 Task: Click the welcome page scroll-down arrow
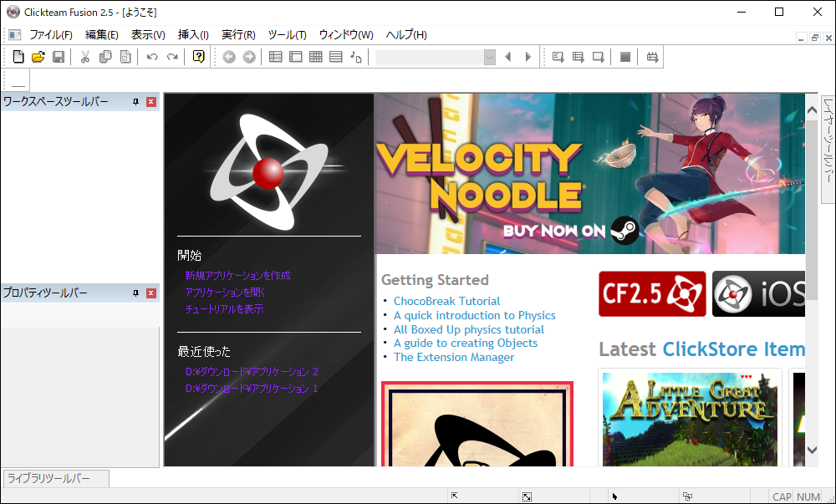[812, 451]
